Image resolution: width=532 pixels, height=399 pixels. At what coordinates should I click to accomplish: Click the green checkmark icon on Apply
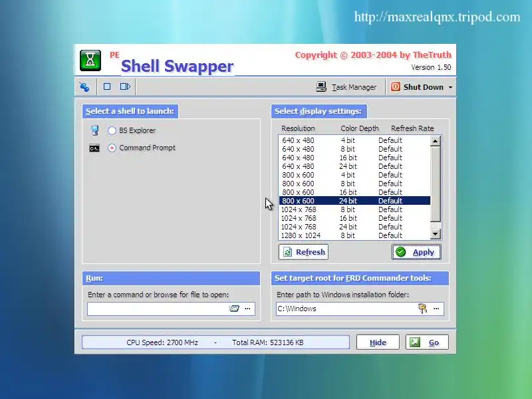tap(401, 252)
